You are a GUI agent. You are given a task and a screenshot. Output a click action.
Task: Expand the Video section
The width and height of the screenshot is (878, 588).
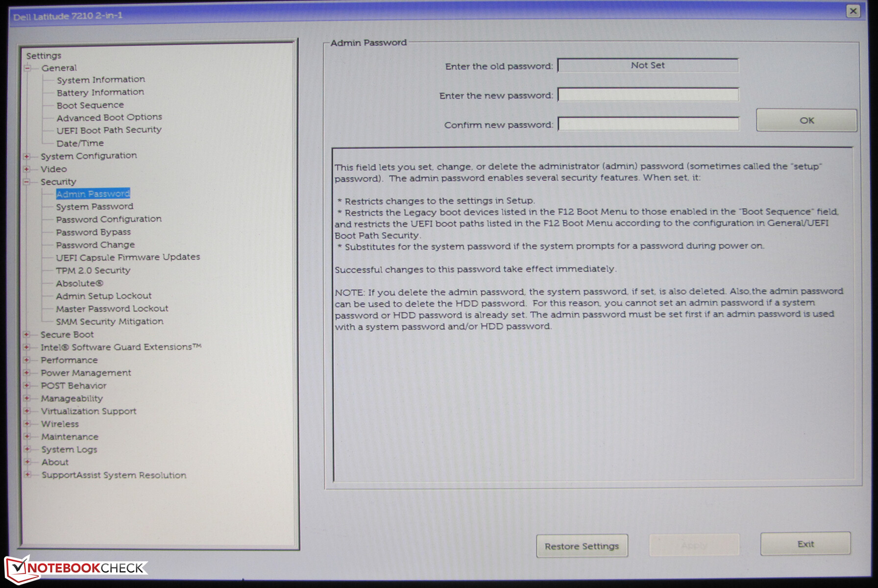pos(27,169)
